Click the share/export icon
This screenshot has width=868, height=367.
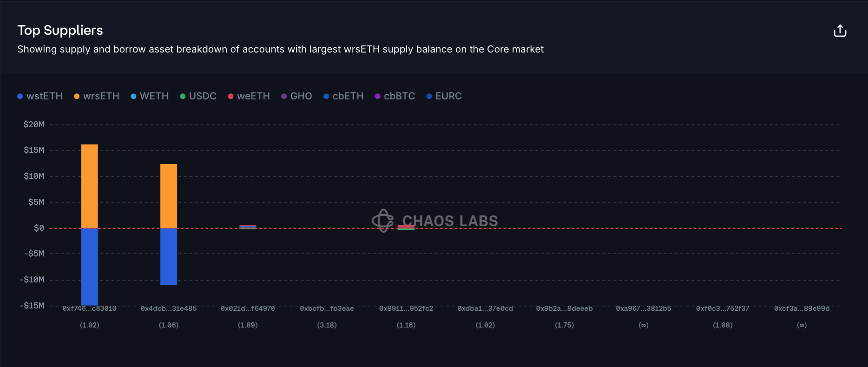(840, 31)
